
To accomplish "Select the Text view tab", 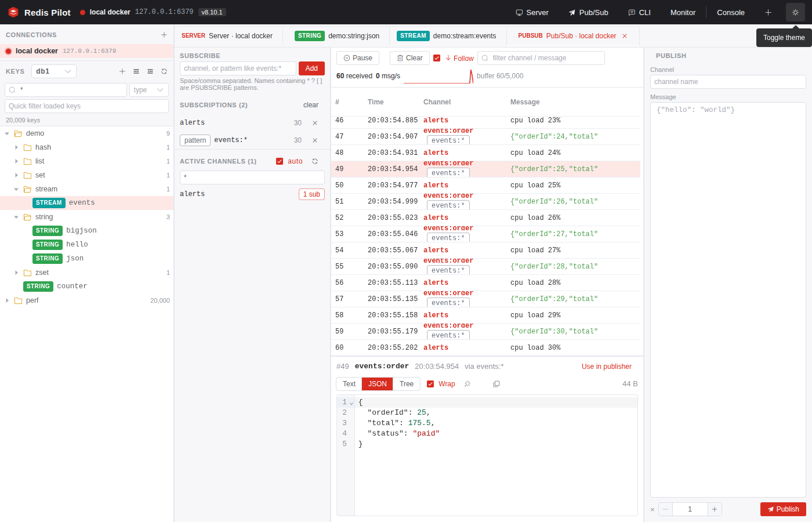I will (x=349, y=384).
